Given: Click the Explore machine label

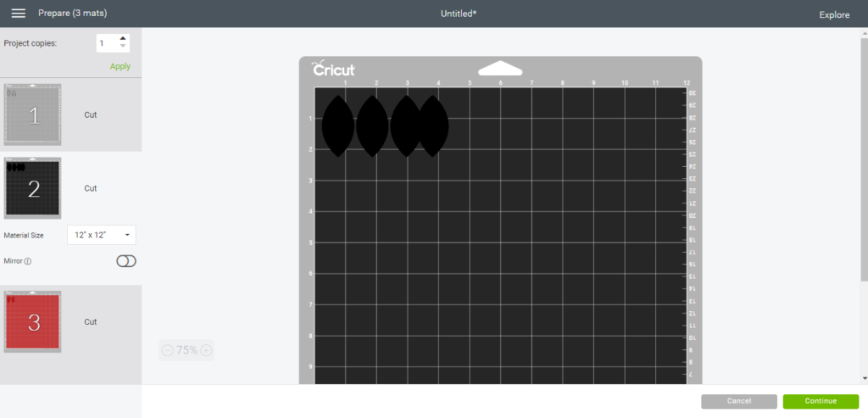Looking at the screenshot, I should 834,14.
